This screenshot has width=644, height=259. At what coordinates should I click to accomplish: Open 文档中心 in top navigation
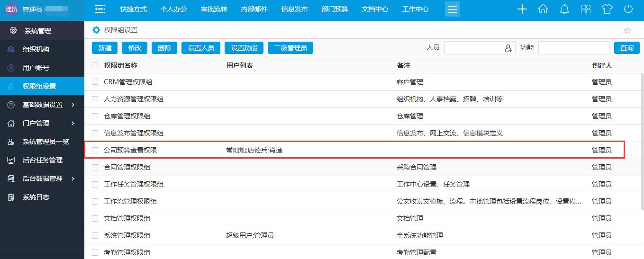tap(375, 9)
